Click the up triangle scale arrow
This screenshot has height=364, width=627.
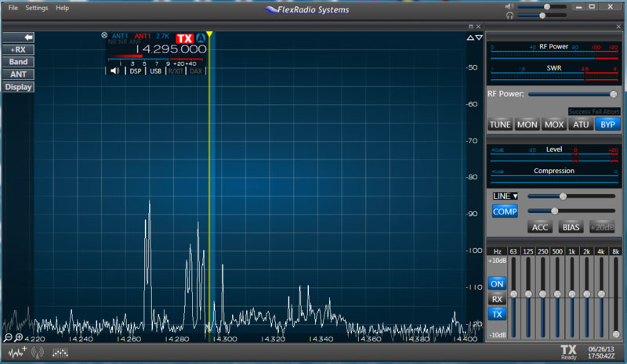tap(470, 38)
